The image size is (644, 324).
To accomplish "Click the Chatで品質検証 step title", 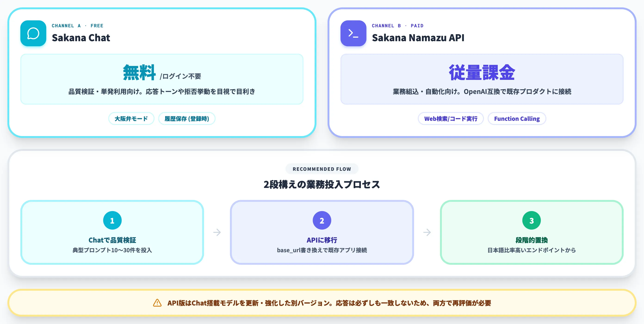I will (112, 240).
